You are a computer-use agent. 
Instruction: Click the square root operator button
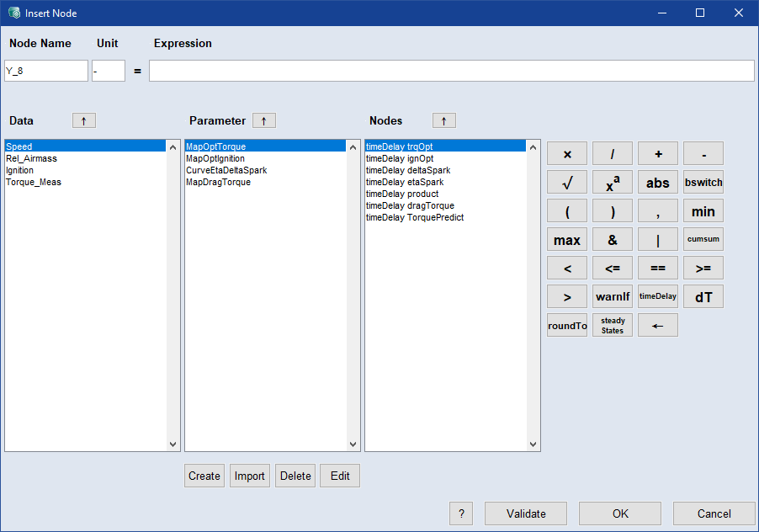pyautogui.click(x=567, y=183)
